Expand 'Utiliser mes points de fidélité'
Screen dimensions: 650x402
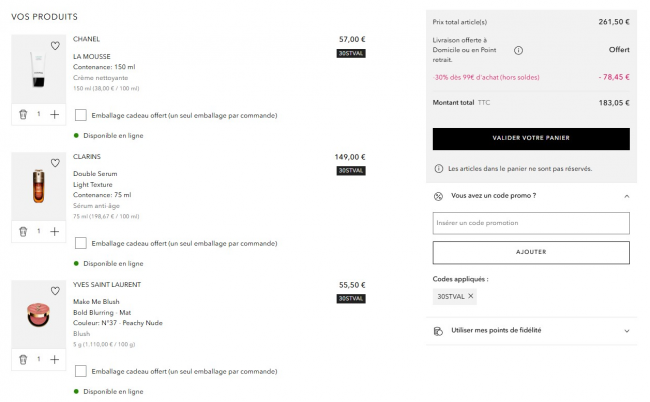pos(626,330)
